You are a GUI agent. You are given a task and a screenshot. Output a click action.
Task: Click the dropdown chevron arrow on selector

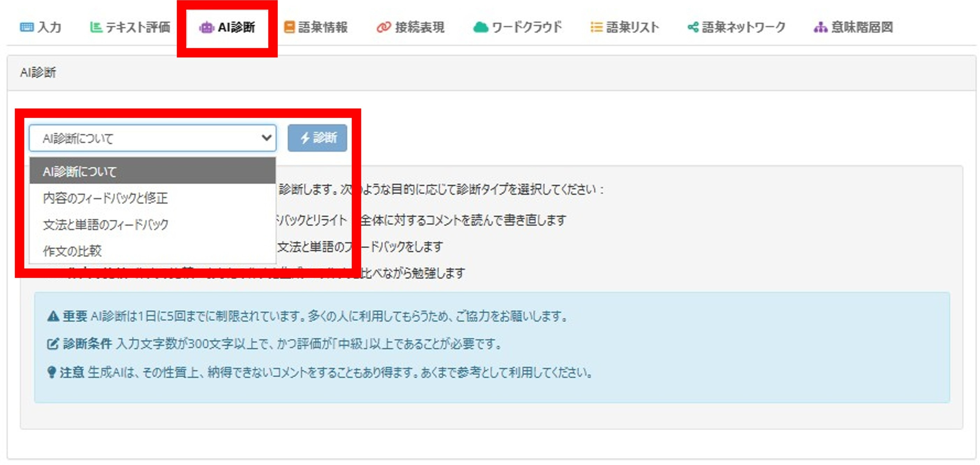[x=266, y=138]
